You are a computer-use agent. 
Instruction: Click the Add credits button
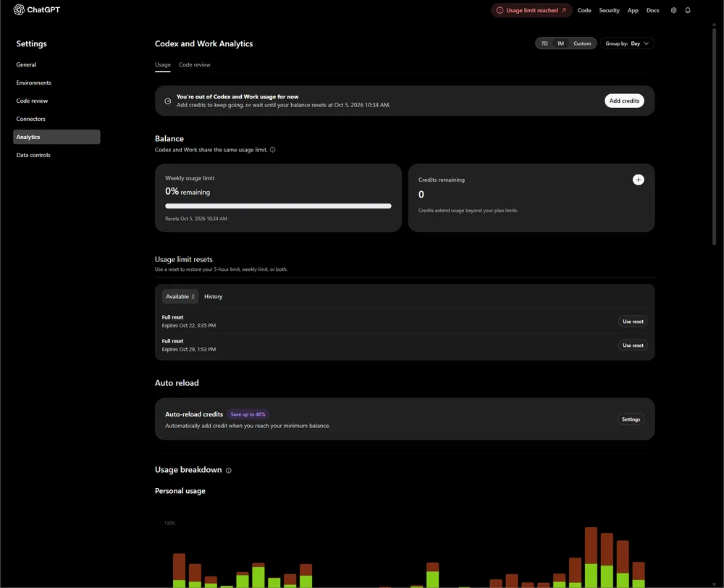click(624, 101)
